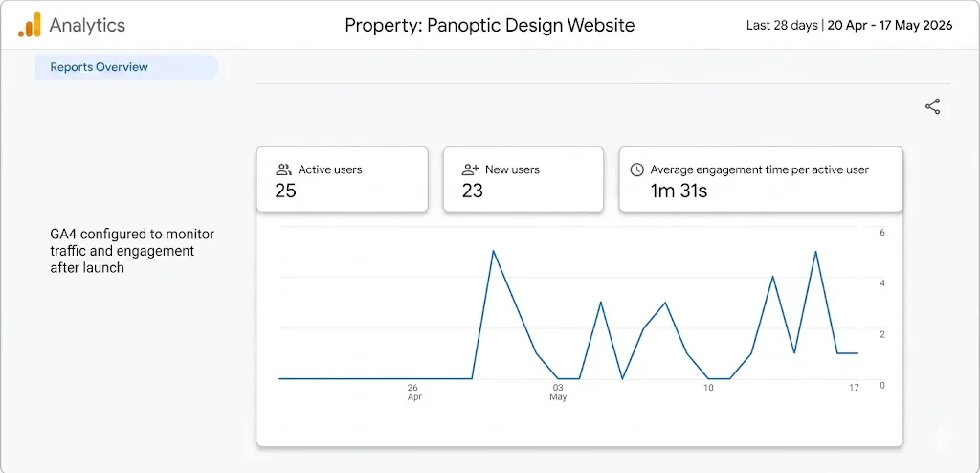Screen dimensions: 980x473
Task: Click the 17 date axis label
Action: [854, 388]
